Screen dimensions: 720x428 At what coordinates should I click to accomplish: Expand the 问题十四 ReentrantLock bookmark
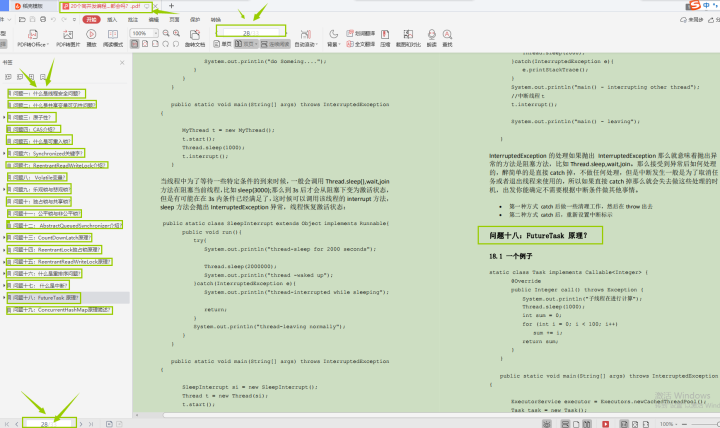[4, 249]
